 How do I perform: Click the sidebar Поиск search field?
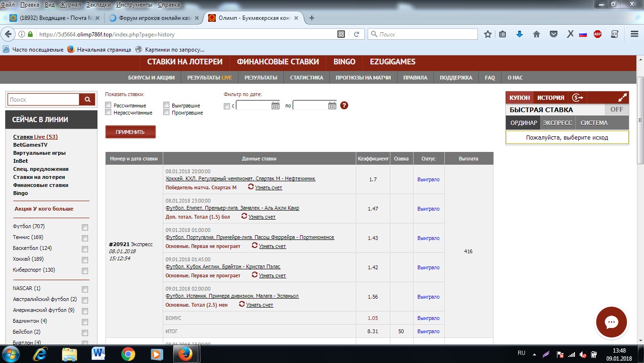point(44,99)
